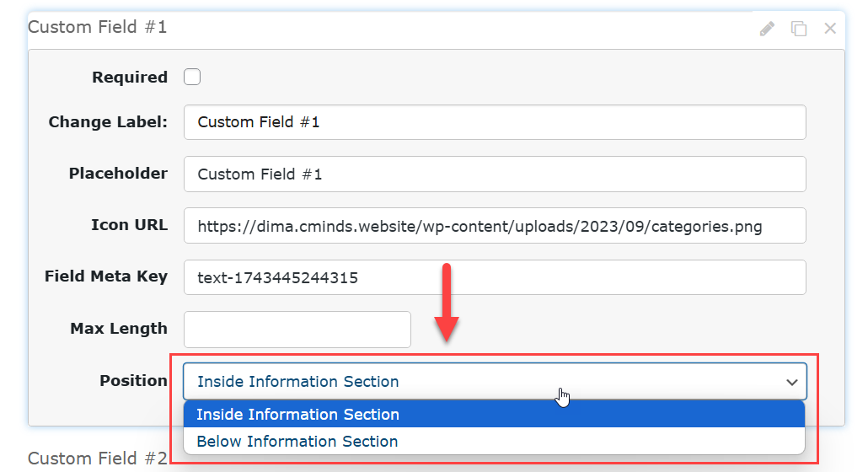Viewport: 868px width, 472px height.
Task: Click the Change Label: label
Action: [x=108, y=122]
